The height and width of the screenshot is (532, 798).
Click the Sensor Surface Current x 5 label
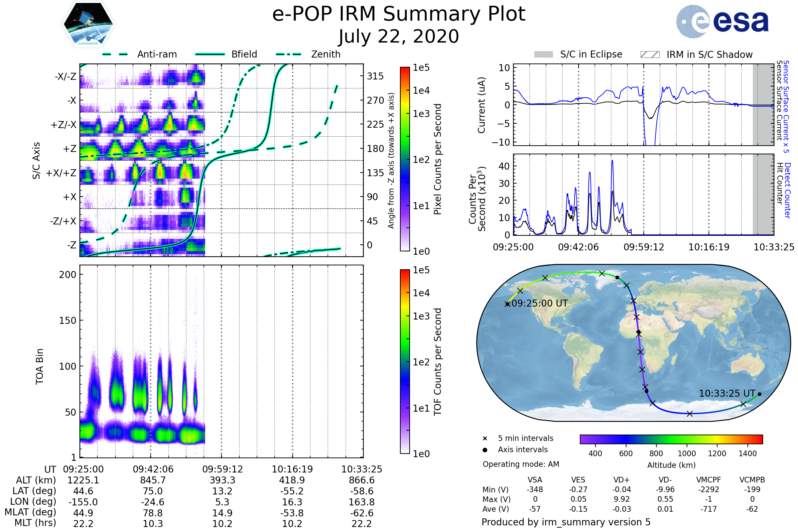click(786, 107)
